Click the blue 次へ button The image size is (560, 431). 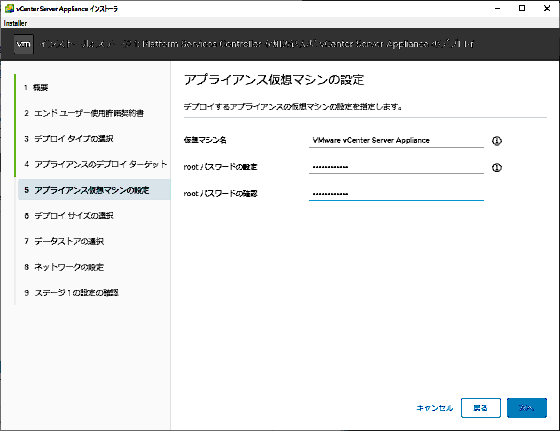coord(527,408)
